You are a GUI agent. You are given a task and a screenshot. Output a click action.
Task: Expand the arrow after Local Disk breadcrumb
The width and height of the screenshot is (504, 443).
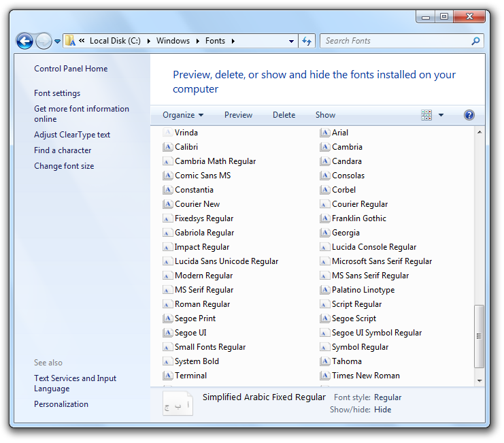[149, 41]
